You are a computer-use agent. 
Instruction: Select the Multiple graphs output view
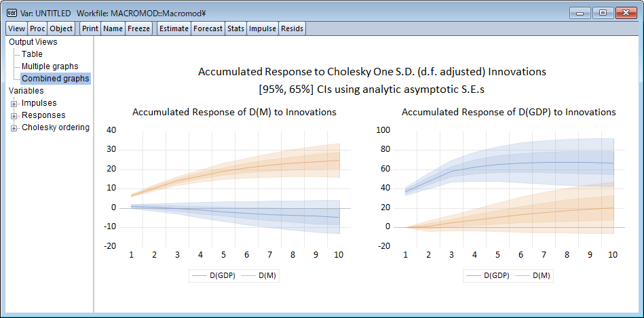(50, 66)
